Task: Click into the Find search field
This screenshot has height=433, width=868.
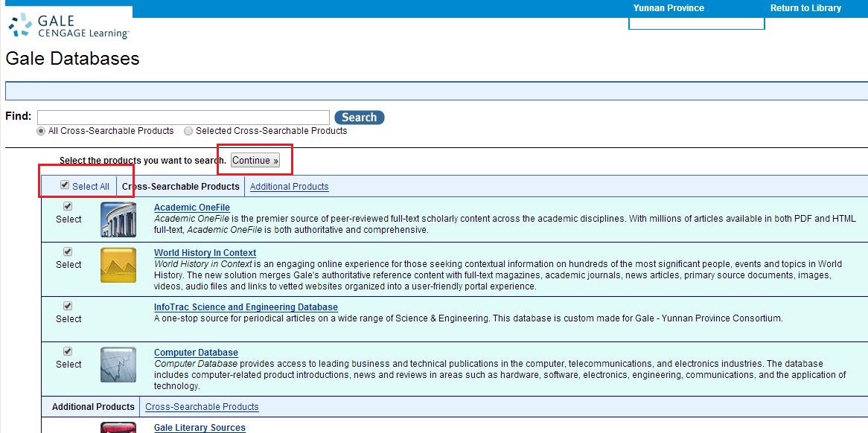Action: pos(183,118)
